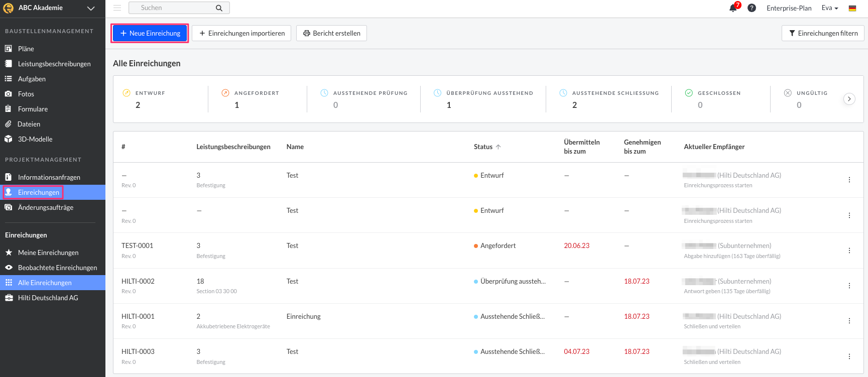Open row options menu for HILTI-0003

[849, 356]
